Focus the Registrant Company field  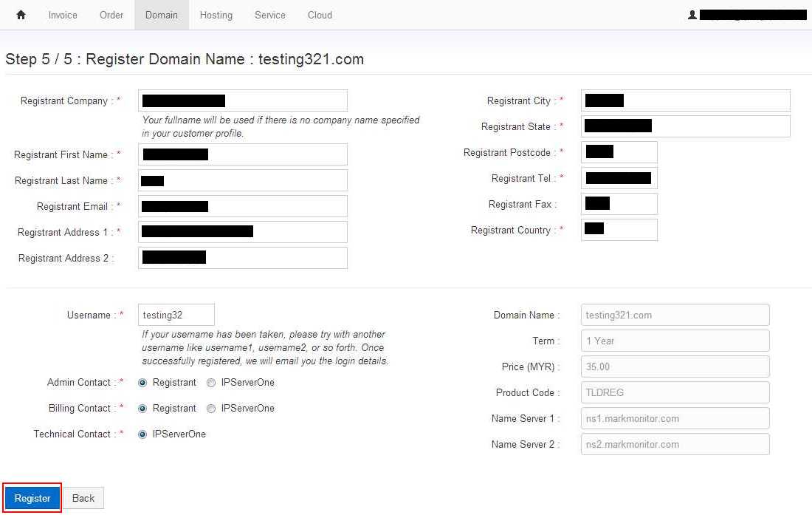click(x=243, y=100)
